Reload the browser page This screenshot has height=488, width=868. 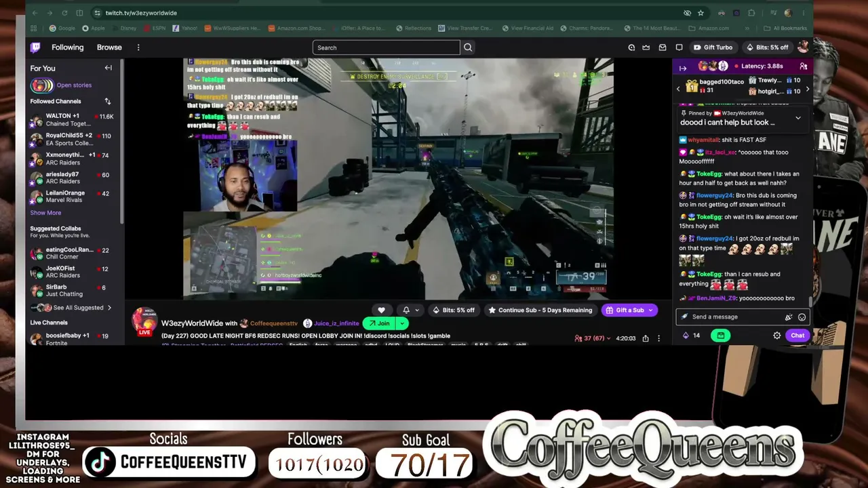tap(65, 13)
